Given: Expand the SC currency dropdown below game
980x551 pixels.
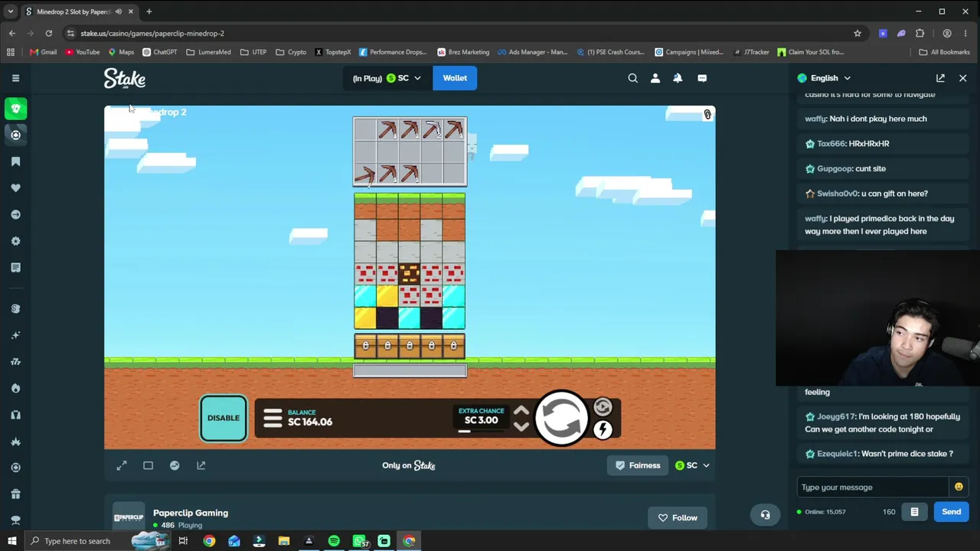Looking at the screenshot, I should 692,465.
